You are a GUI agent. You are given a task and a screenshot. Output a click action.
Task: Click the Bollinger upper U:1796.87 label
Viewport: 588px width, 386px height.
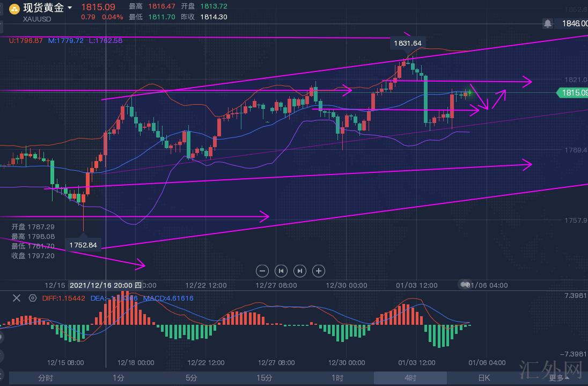26,40
